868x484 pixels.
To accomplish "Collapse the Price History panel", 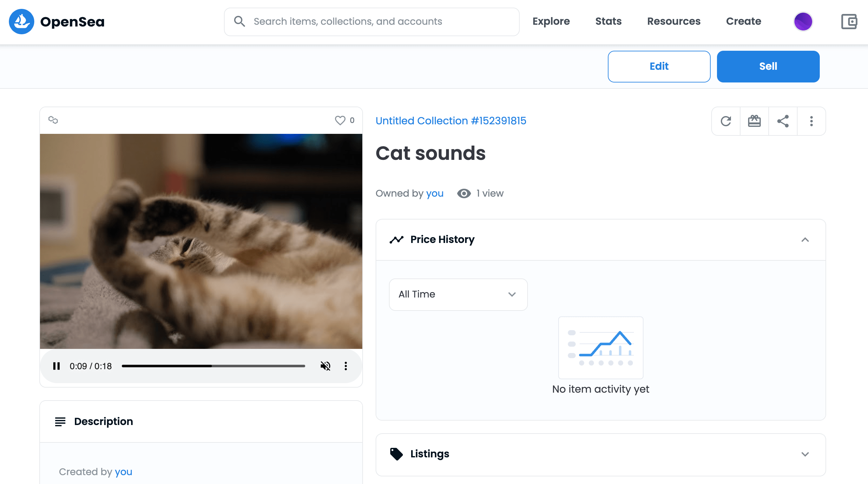I will point(805,240).
